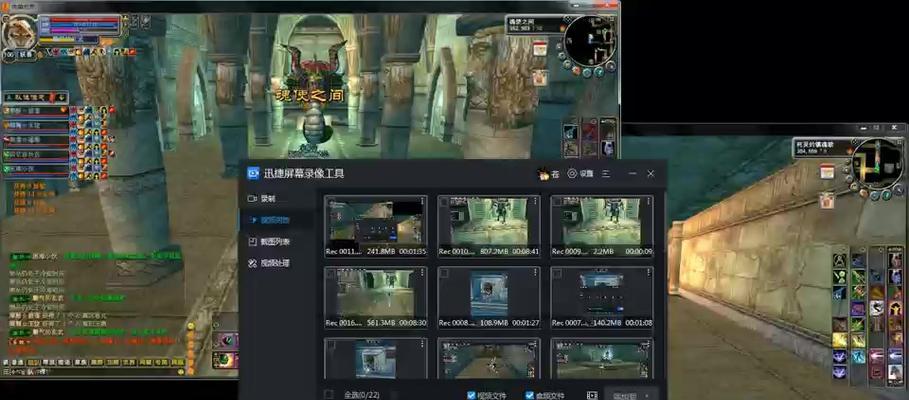Viewport: 909px width, 400px height.
Task: Tick the checkbox on Rec 0016 thumbnail
Action: [331, 273]
